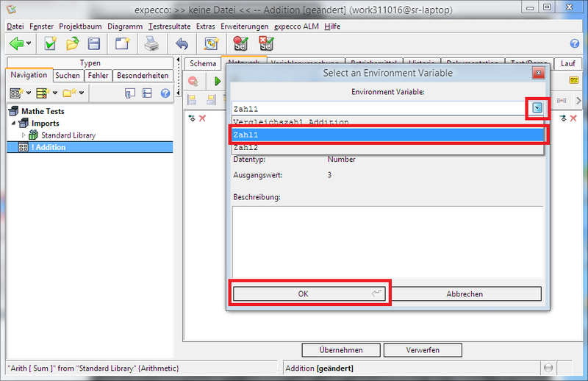Screen dimensions: 588x381
Task: Switch to the Lauf tab
Action: [567, 63]
